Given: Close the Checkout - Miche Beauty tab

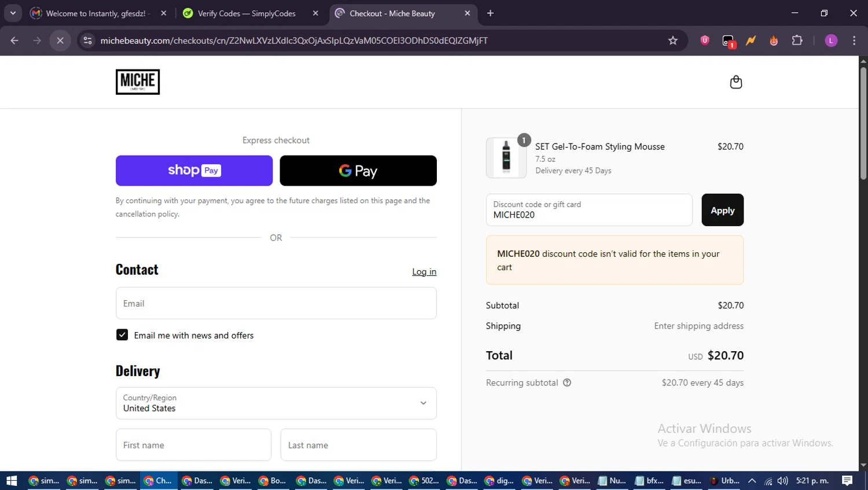Looking at the screenshot, I should [x=468, y=13].
